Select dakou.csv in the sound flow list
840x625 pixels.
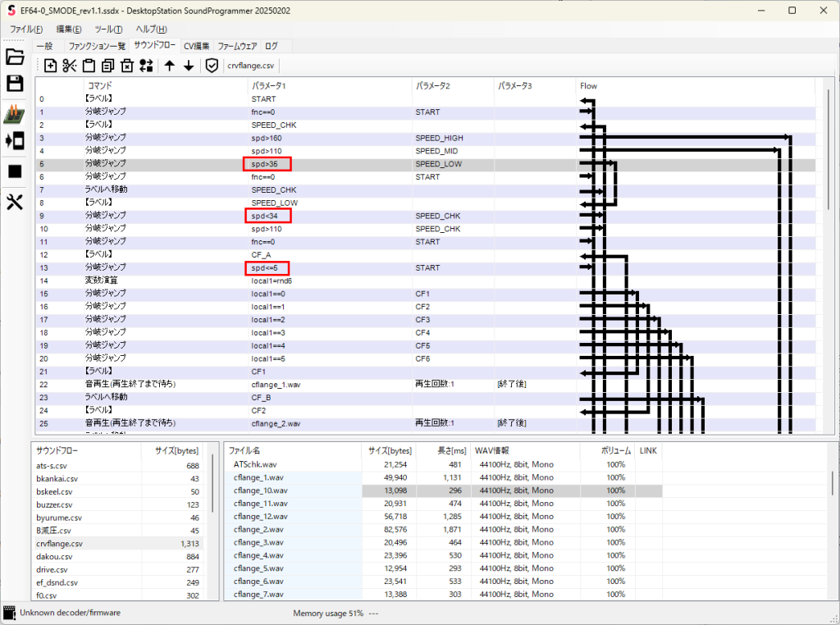(x=52, y=556)
